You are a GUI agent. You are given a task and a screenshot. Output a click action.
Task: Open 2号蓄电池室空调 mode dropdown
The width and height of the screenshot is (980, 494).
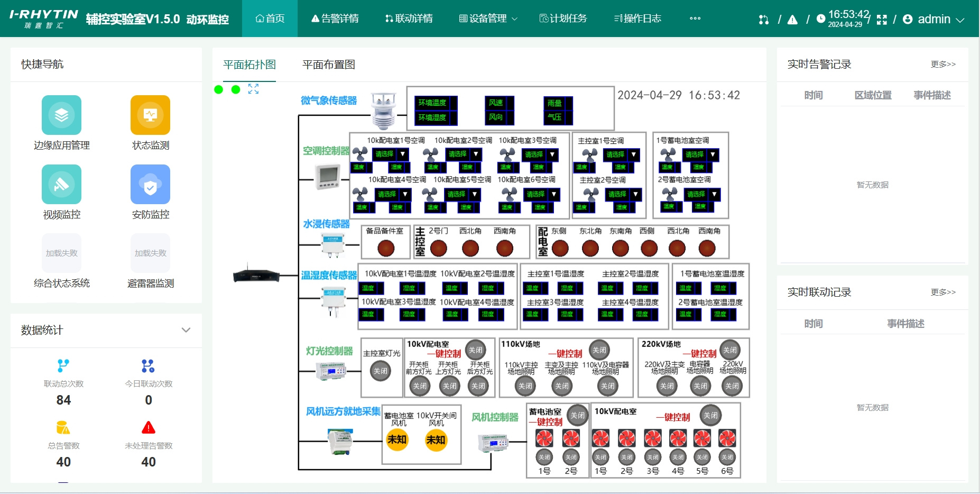[x=702, y=194]
